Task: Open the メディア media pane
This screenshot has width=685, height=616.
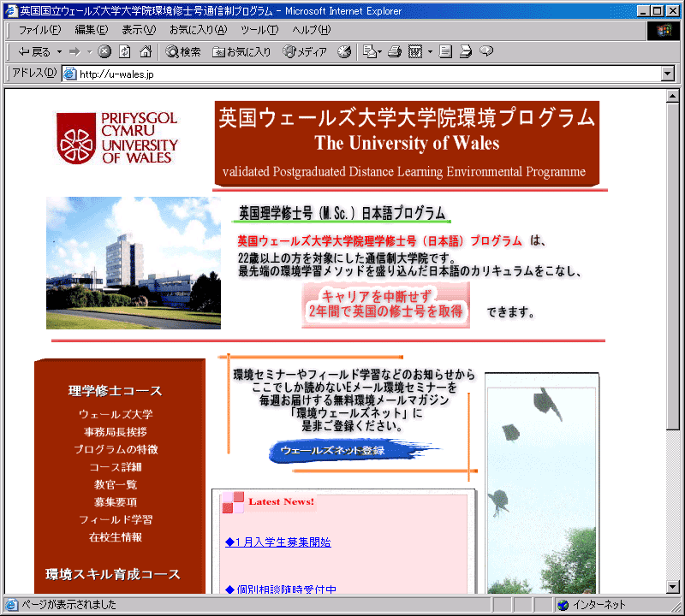Action: 305,52
